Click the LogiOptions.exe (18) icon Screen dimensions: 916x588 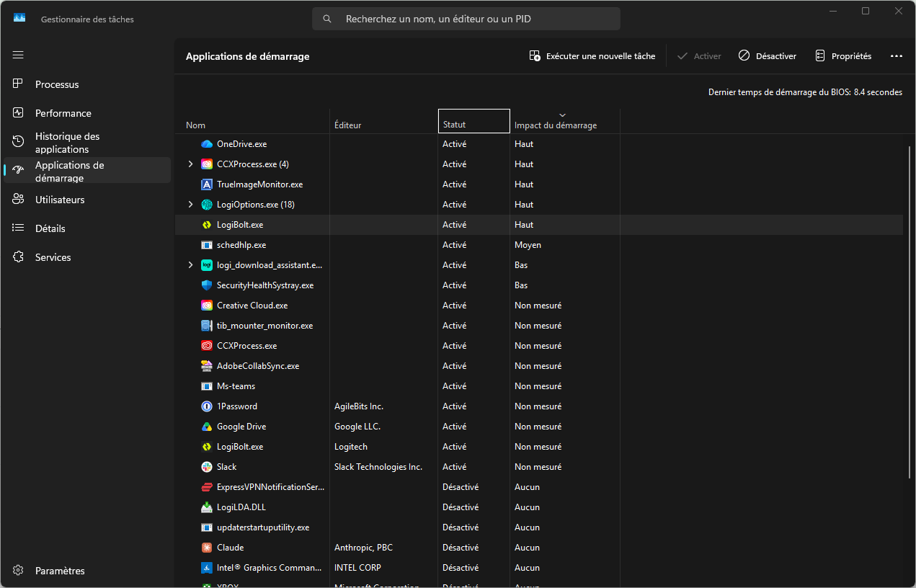pos(207,205)
